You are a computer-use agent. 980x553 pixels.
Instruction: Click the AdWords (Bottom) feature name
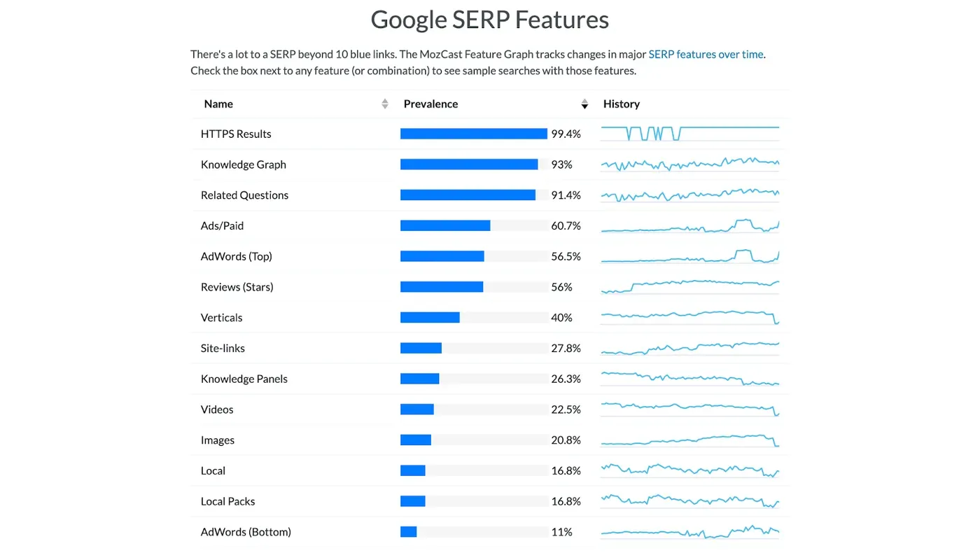coord(246,532)
